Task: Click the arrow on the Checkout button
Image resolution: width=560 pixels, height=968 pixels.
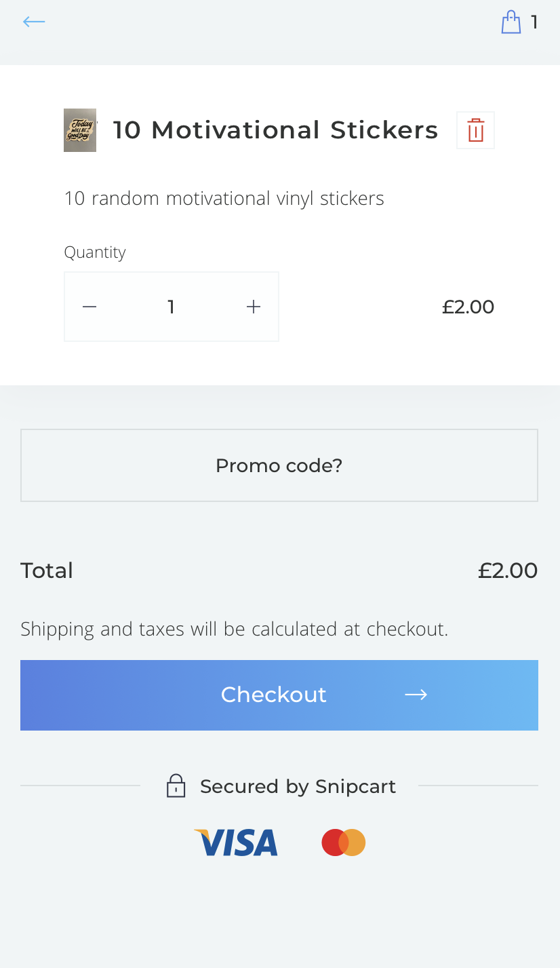Action: (416, 695)
